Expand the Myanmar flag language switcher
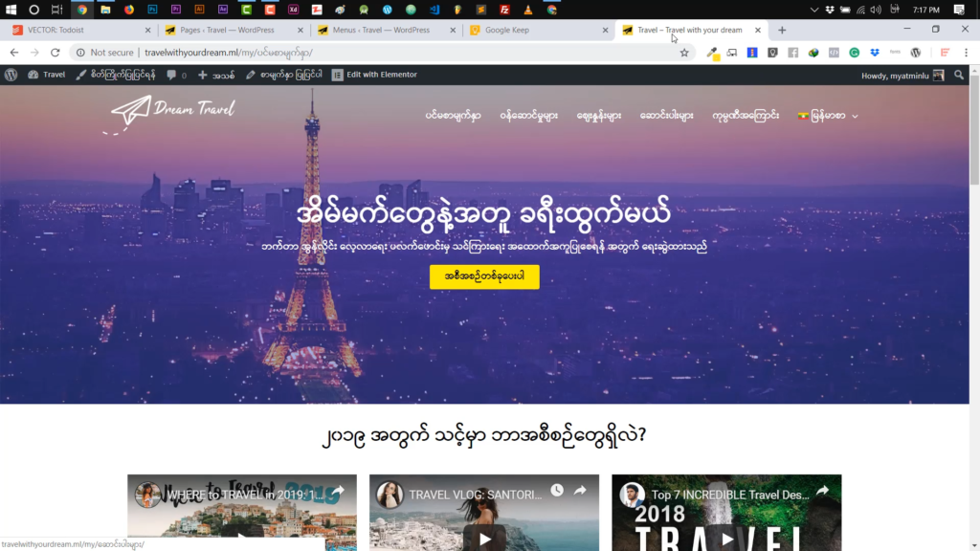The height and width of the screenshot is (551, 980). pyautogui.click(x=828, y=116)
